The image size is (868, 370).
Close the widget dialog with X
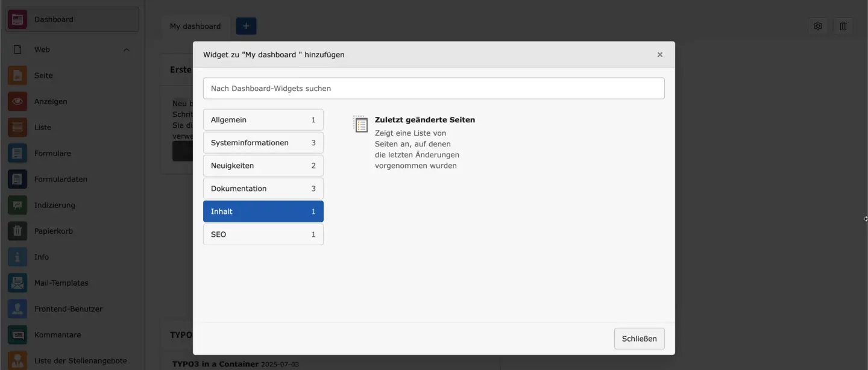(660, 55)
